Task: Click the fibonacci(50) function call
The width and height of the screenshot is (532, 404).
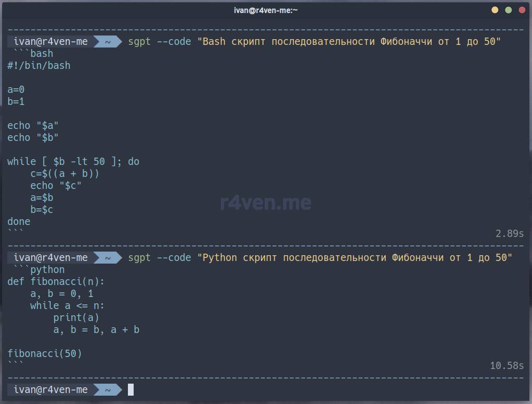Action: [45, 353]
